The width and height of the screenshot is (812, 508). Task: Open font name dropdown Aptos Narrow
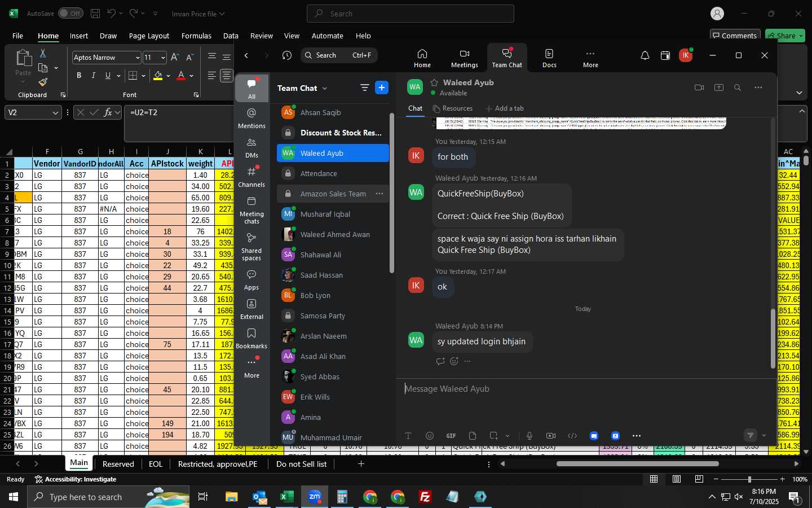click(137, 58)
